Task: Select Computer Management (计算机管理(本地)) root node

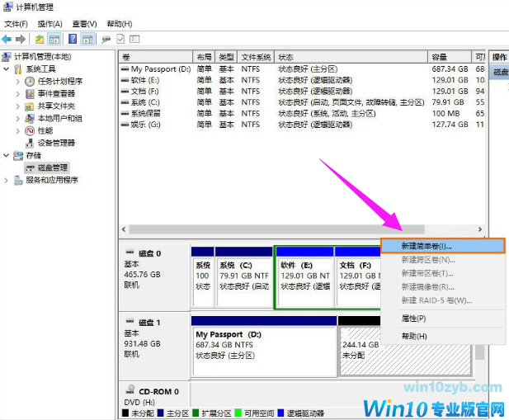Action: pos(43,57)
